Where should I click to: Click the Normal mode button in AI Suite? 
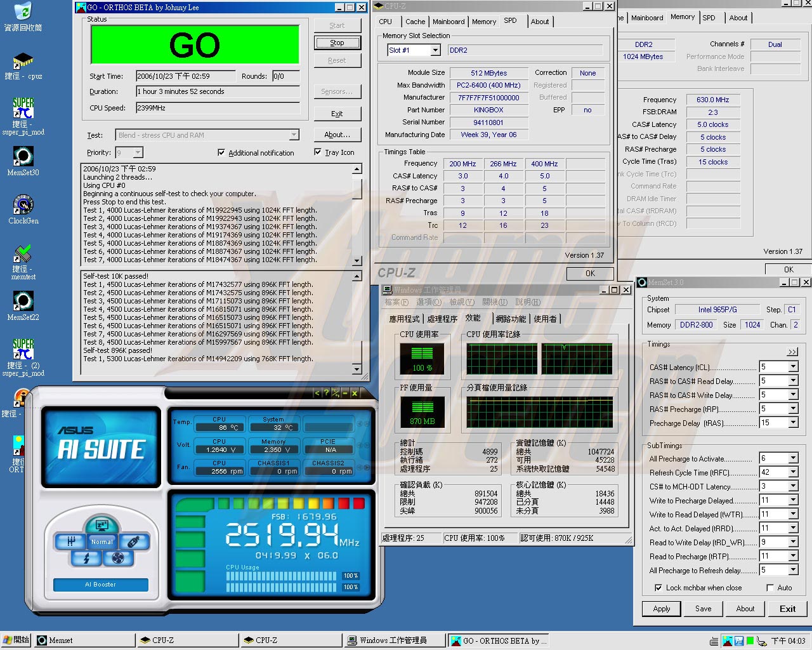[x=101, y=541]
